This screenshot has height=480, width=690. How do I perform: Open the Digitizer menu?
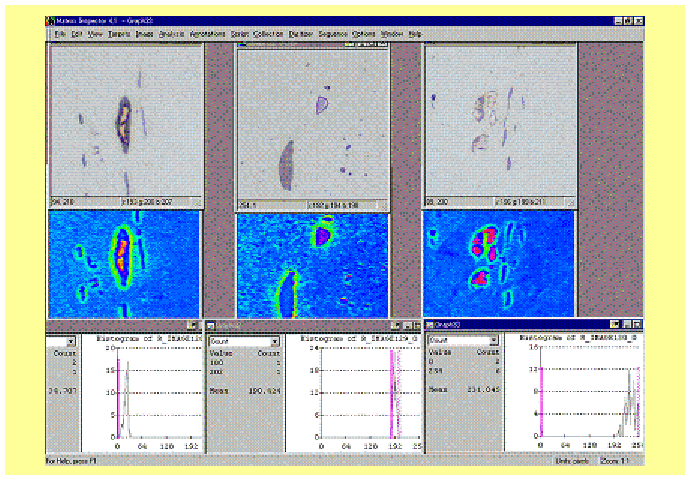click(301, 34)
